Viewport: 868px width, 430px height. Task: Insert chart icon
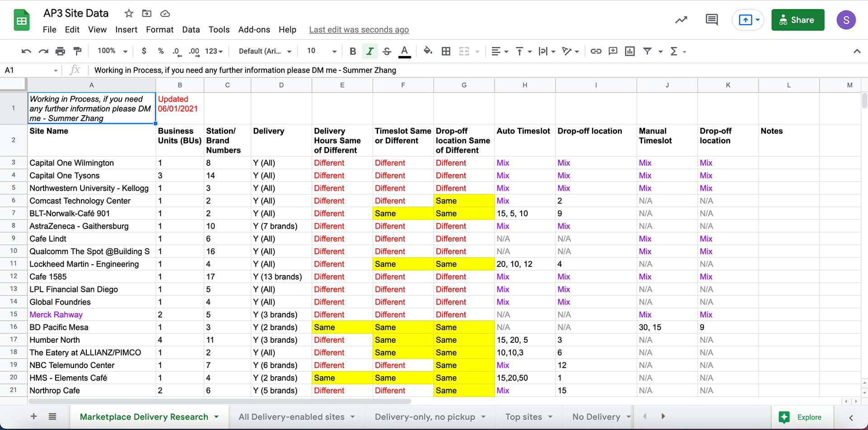pyautogui.click(x=630, y=51)
